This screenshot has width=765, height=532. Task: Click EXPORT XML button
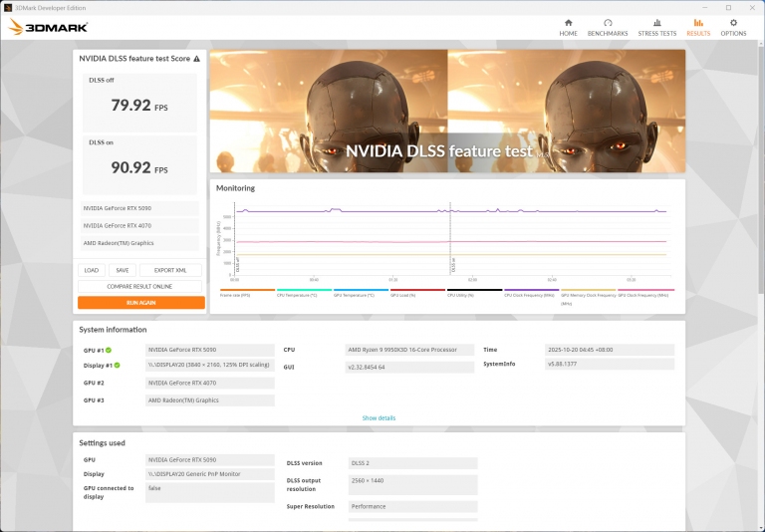coord(170,270)
